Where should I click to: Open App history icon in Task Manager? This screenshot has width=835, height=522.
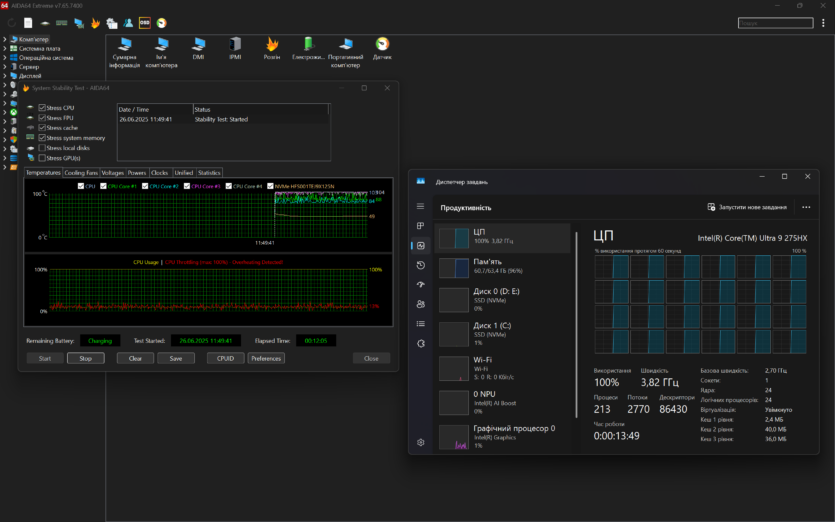click(x=420, y=265)
